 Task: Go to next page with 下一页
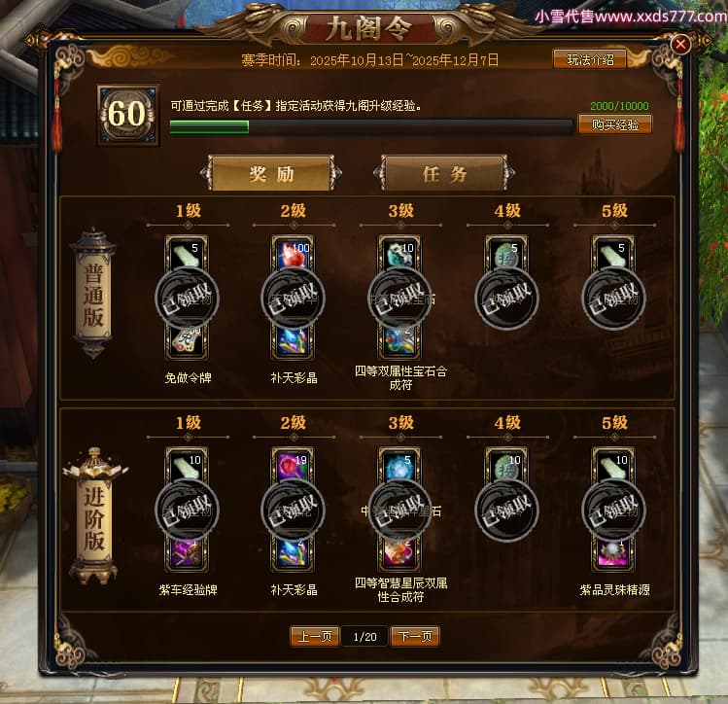pyautogui.click(x=415, y=636)
